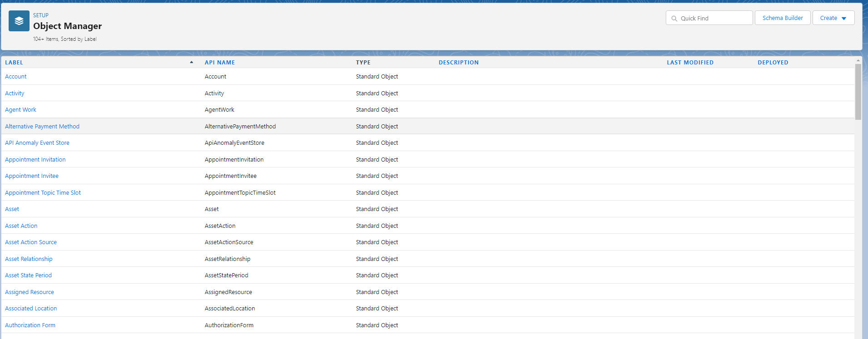
Task: Sort by the Description column header
Action: 458,63
